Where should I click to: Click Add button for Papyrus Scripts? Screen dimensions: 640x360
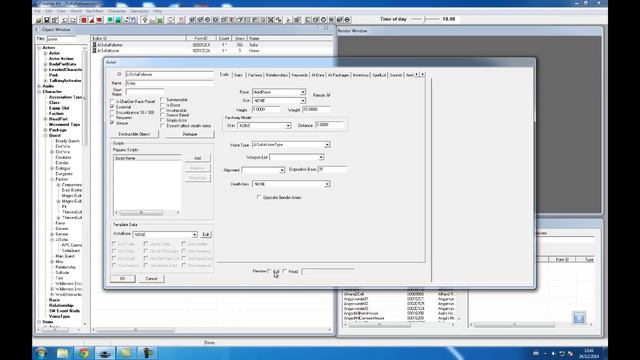click(198, 158)
